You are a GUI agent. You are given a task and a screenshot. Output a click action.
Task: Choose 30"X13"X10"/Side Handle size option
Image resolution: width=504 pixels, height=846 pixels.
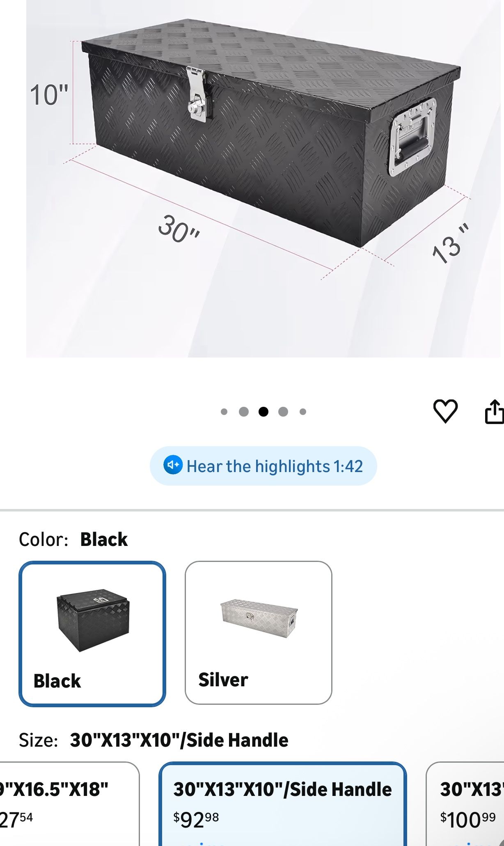[x=283, y=804]
